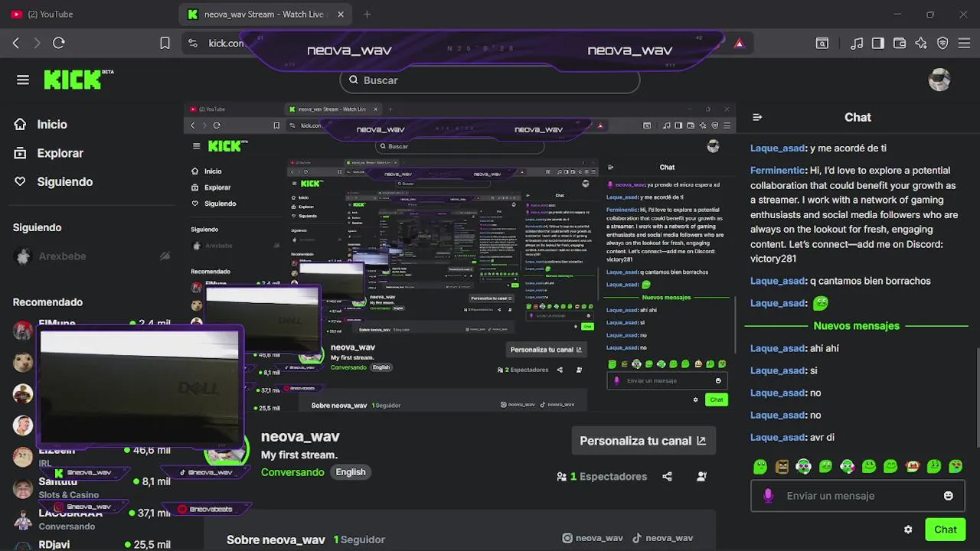Click the Conversando category link
The height and width of the screenshot is (551, 980).
tap(292, 472)
